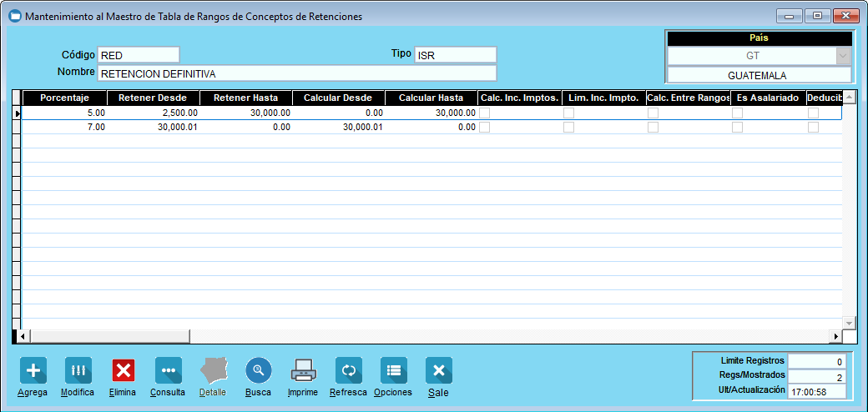Check Calc. Inc. Imptos. for 5.00 row
The image size is (868, 412).
tap(484, 113)
